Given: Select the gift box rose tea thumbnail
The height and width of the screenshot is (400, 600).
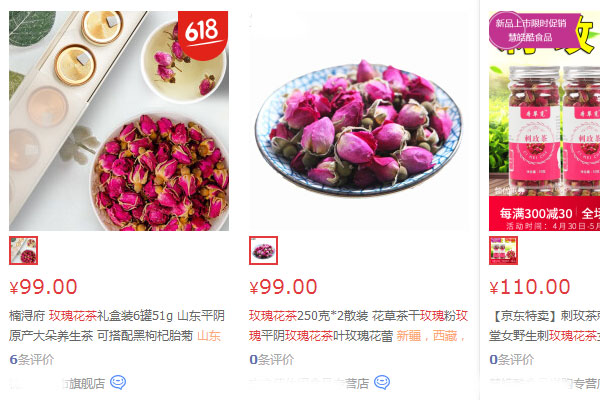Looking at the screenshot, I should 23,250.
